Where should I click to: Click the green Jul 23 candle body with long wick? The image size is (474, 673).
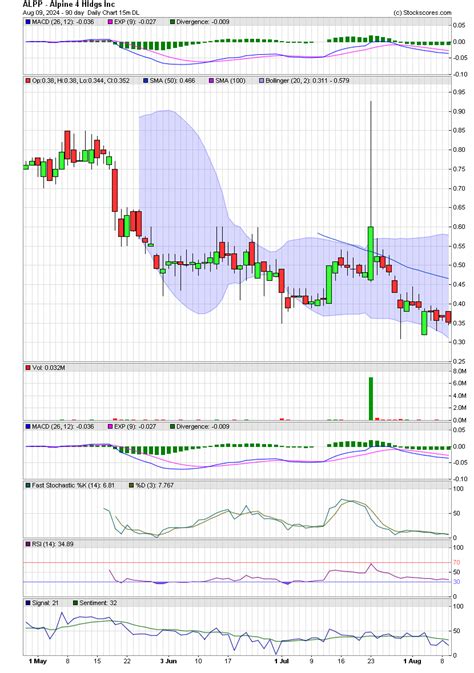click(371, 254)
